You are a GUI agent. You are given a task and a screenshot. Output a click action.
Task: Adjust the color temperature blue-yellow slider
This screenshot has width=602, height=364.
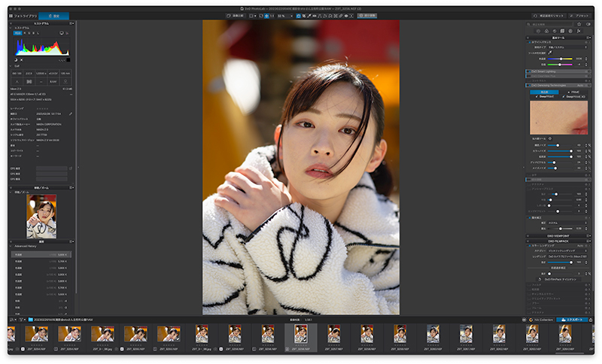coord(560,59)
